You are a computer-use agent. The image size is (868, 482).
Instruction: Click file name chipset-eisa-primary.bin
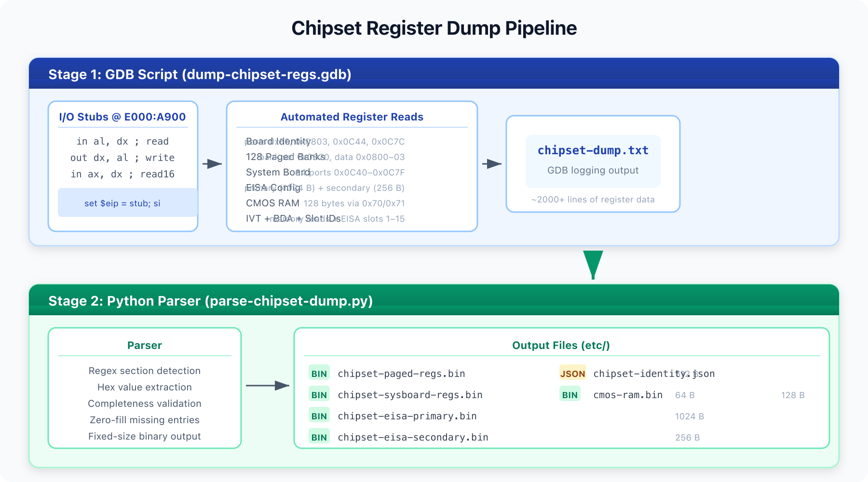(x=407, y=416)
